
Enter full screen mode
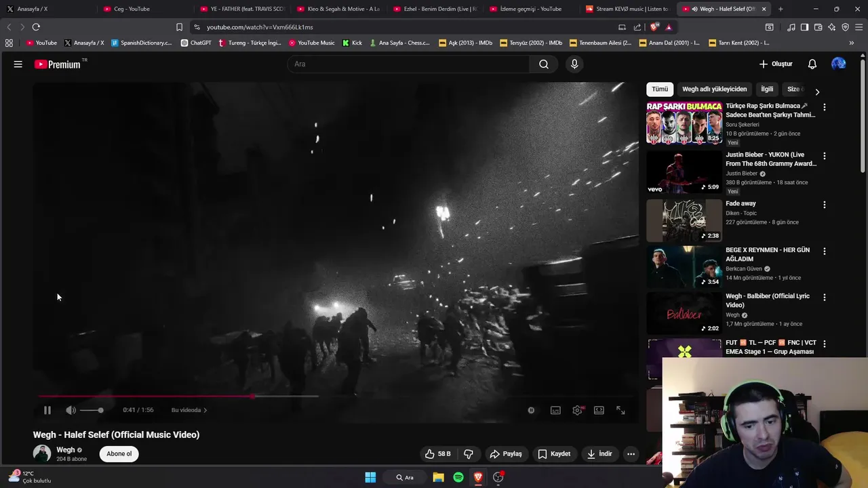click(x=620, y=410)
